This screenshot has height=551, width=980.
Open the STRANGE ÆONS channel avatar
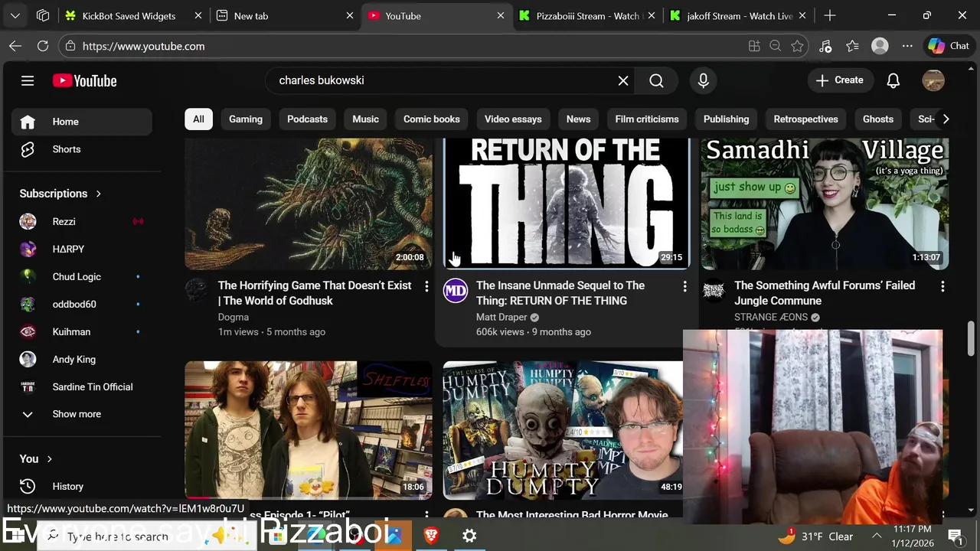(714, 290)
